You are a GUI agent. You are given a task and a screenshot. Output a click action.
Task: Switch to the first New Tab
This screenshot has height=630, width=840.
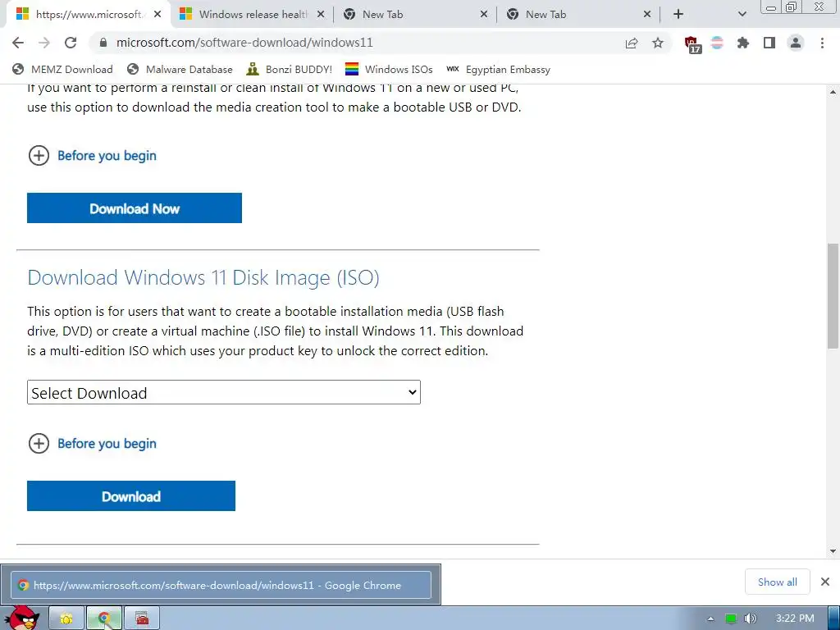pos(415,15)
